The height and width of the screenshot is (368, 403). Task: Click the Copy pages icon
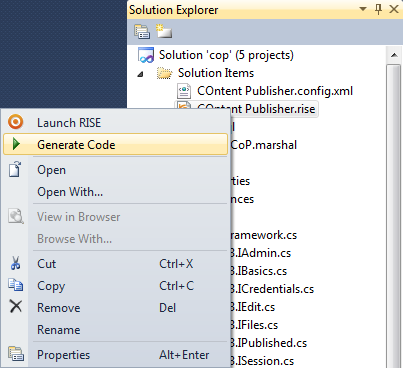[15, 285]
